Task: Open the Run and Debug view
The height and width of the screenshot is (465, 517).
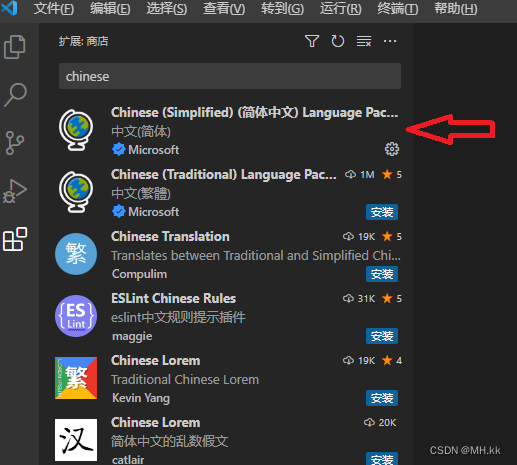Action: pos(15,191)
